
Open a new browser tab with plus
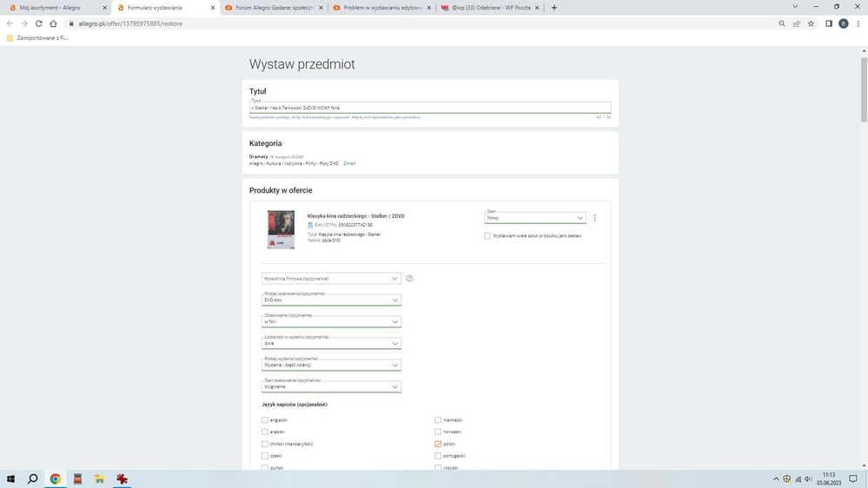(x=554, y=8)
